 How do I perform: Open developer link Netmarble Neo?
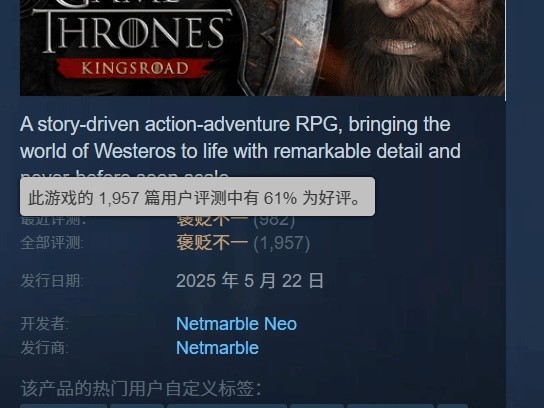coord(236,324)
